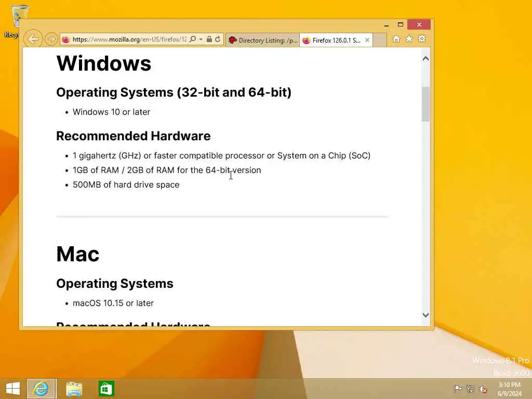Image resolution: width=532 pixels, height=399 pixels.
Task: Focus the mozilla.org URL address field
Action: 129,39
